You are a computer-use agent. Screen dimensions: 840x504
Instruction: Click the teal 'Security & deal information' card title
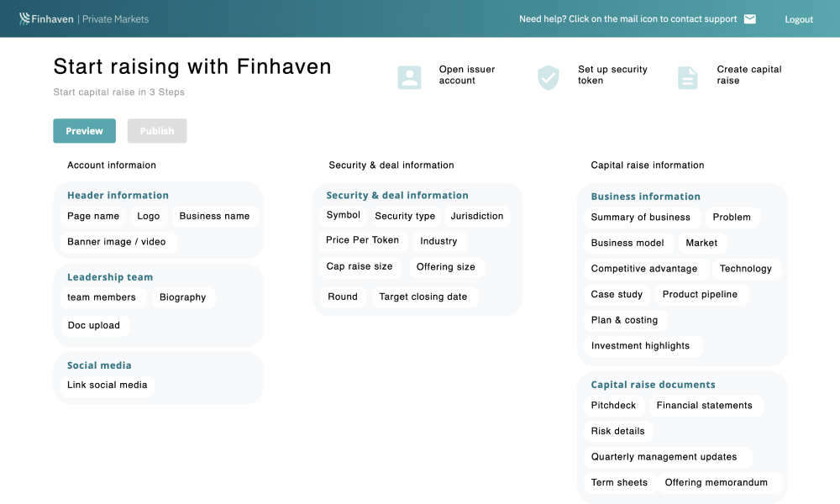click(397, 196)
